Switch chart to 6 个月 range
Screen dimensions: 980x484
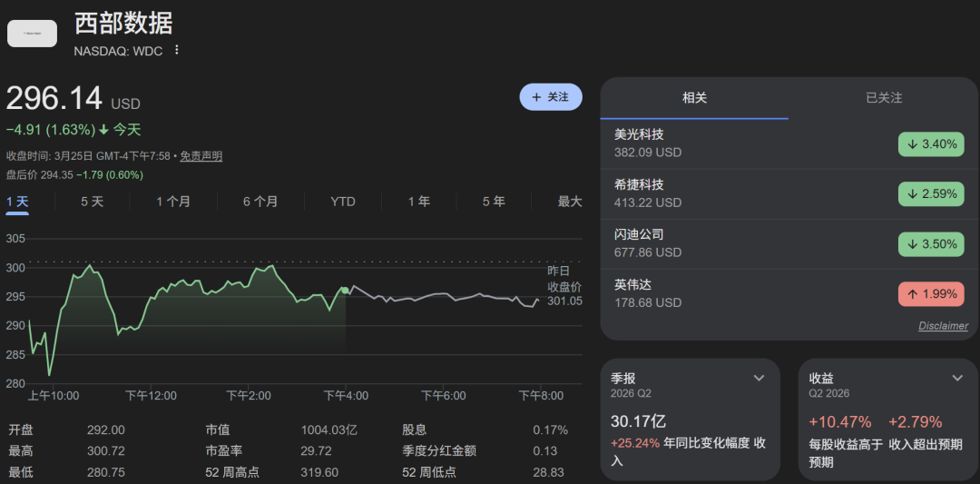click(260, 202)
